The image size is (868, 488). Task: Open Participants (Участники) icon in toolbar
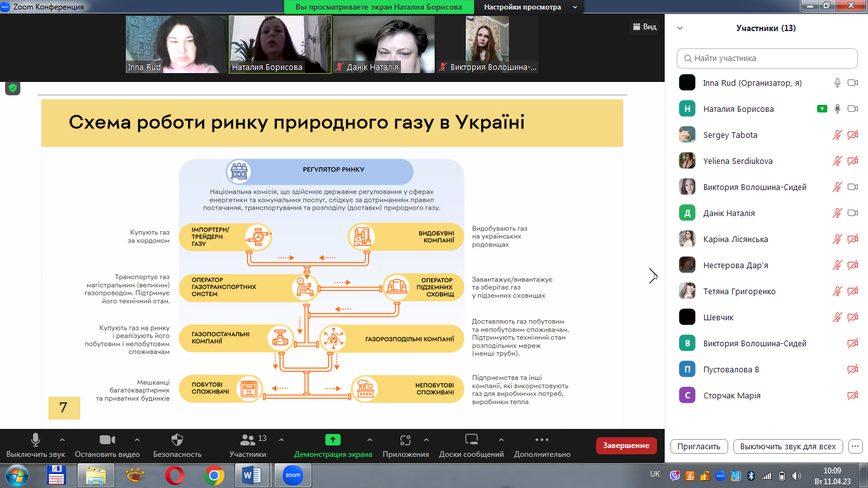click(x=247, y=440)
